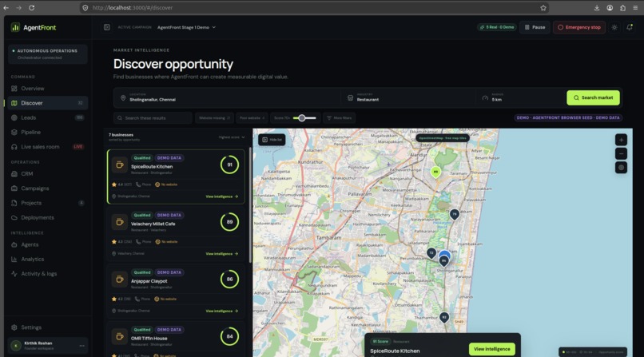This screenshot has width=644, height=357.
Task: Click the Velachery Millet Cafe restaurant icon
Action: tap(120, 222)
